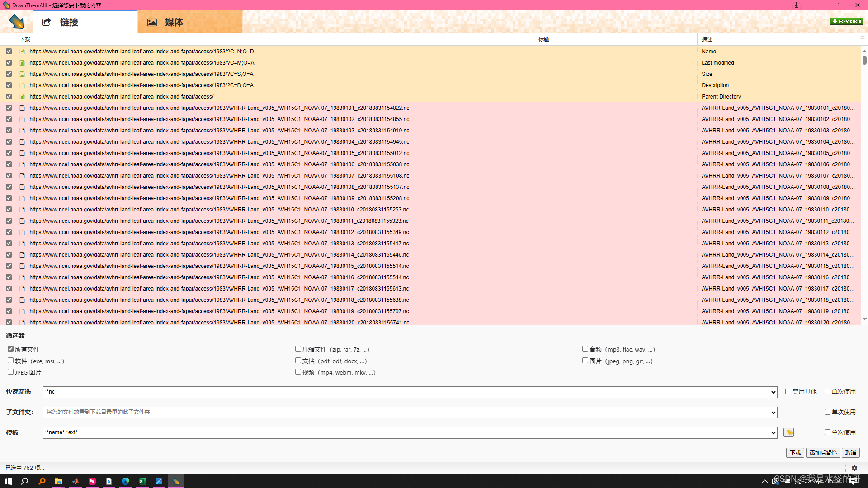Image resolution: width=868 pixels, height=488 pixels.
Task: Click the yellow template tags icon button
Action: (x=789, y=432)
